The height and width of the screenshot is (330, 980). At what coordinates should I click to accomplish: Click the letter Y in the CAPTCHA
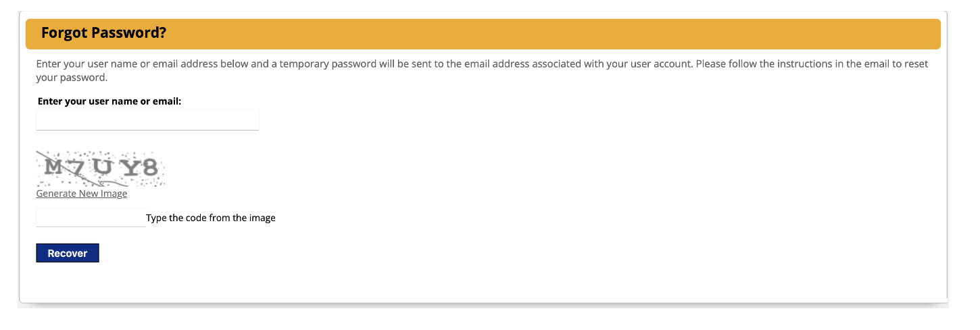point(126,168)
